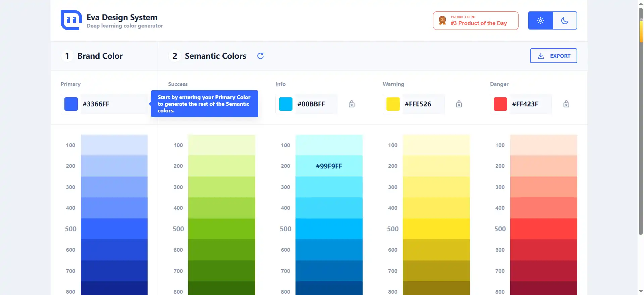Select the Warning 200 shade block
Image resolution: width=644 pixels, height=295 pixels.
436,166
